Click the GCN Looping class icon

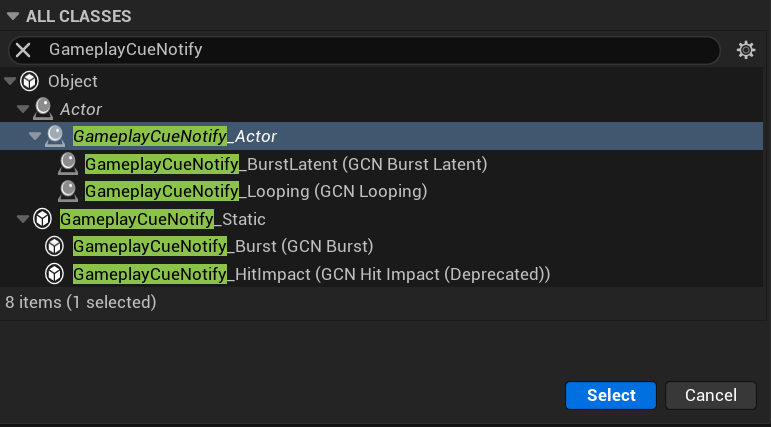68,190
